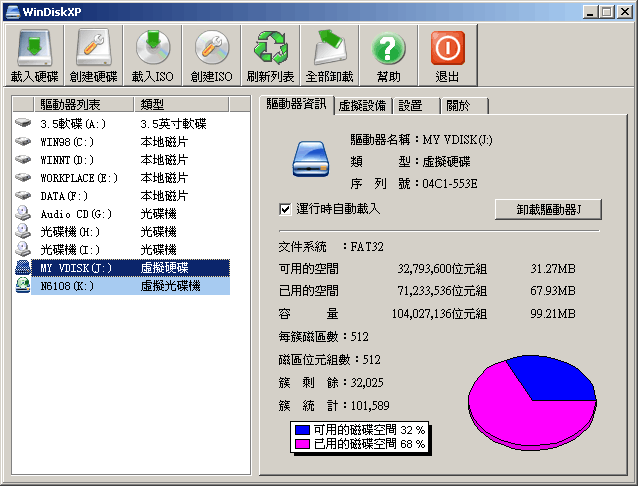Click the FAT32 file system text

pyautogui.click(x=367, y=247)
